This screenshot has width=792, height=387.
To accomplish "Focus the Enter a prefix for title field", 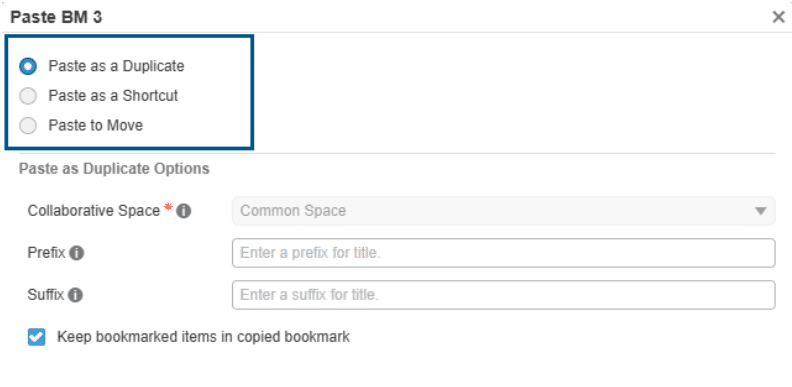I will 504,253.
